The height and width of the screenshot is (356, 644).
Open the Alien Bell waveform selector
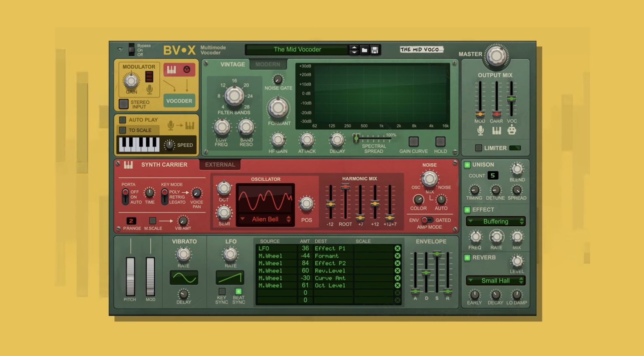265,219
